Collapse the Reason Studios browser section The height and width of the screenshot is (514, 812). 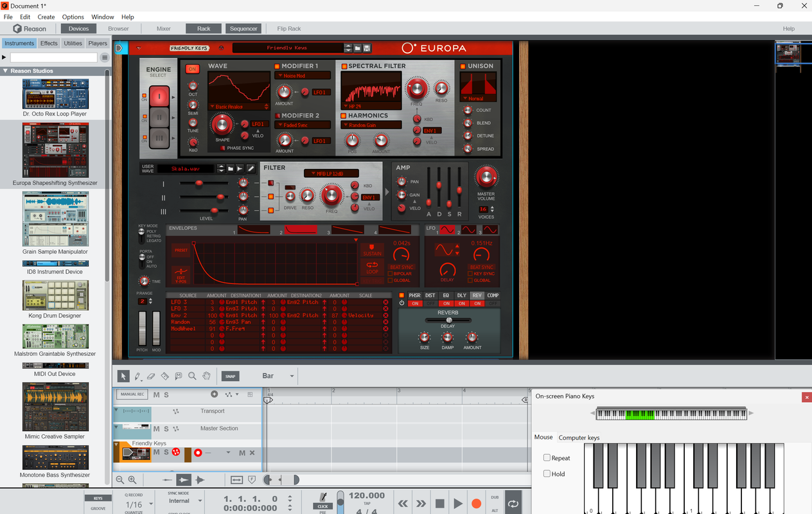[x=5, y=71]
